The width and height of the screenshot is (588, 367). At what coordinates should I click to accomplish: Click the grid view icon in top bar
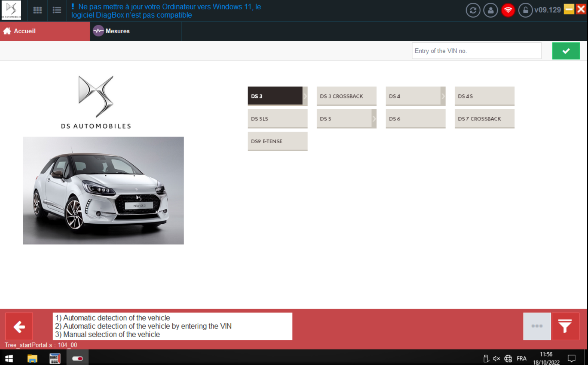point(38,10)
